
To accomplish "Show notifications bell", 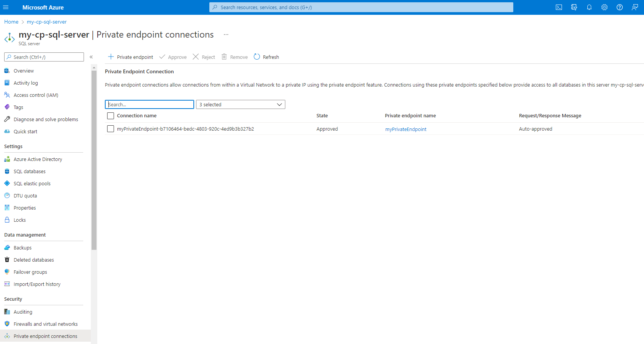I will 589,7.
